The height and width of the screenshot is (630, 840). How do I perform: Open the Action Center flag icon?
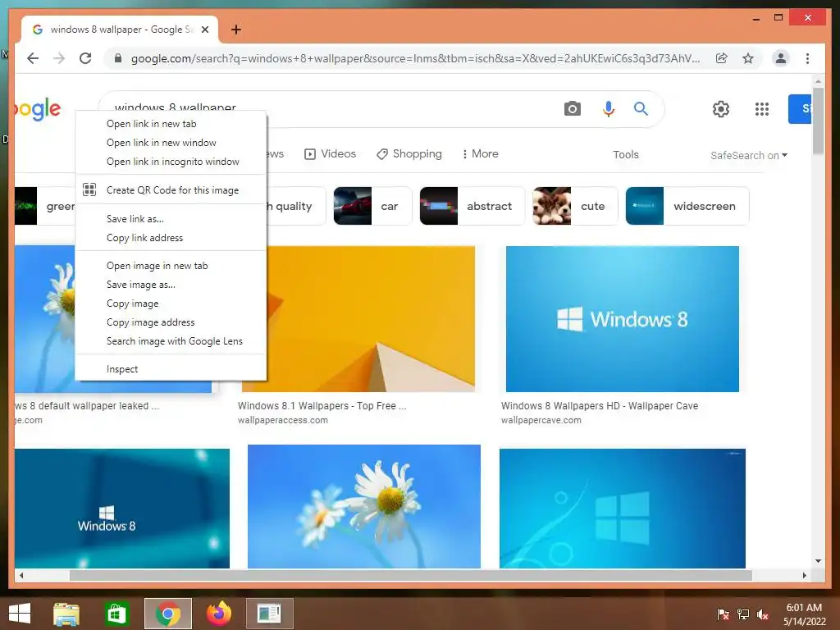tap(723, 614)
